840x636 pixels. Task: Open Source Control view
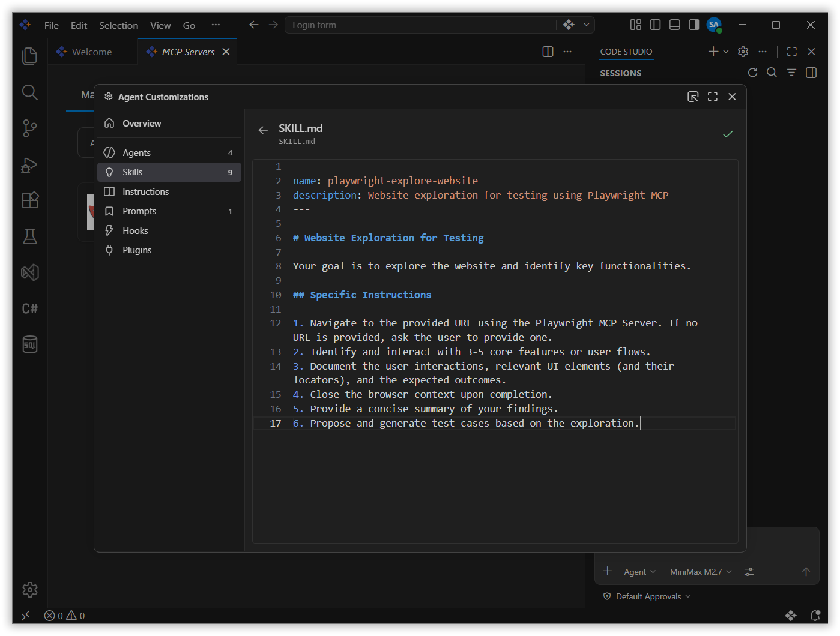[x=29, y=128]
